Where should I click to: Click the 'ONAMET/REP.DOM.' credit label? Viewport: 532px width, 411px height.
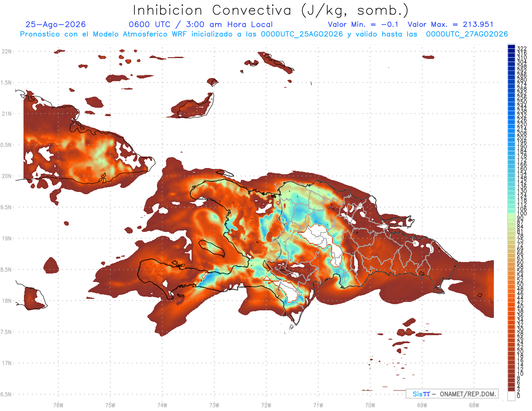468,394
